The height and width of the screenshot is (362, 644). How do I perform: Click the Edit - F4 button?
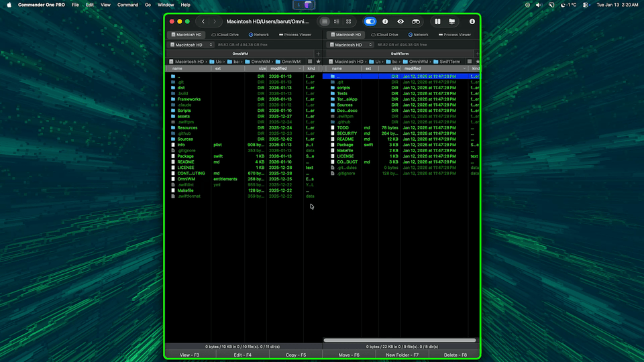click(243, 355)
